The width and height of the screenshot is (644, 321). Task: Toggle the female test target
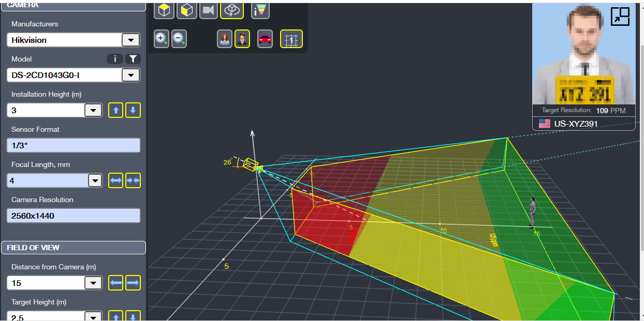pos(225,39)
